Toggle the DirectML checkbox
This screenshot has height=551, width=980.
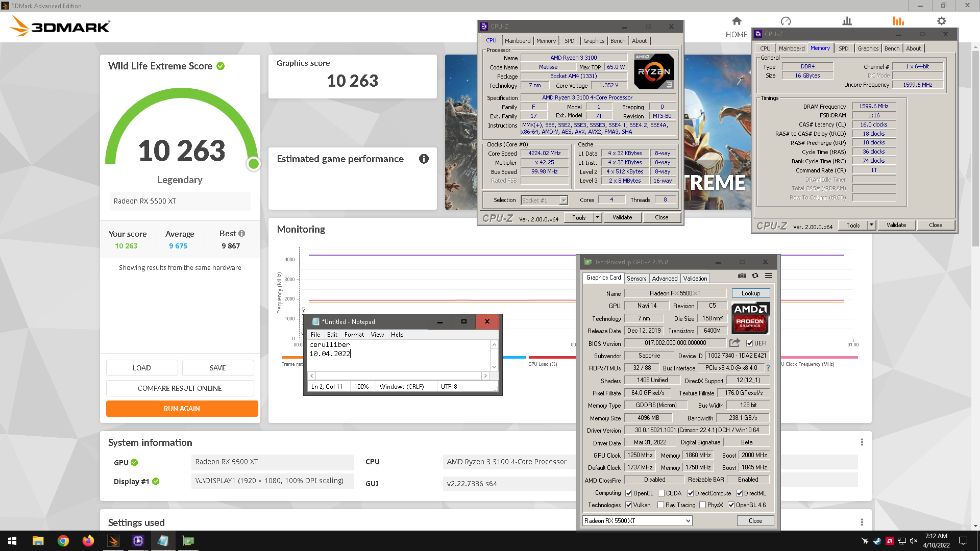coord(739,493)
